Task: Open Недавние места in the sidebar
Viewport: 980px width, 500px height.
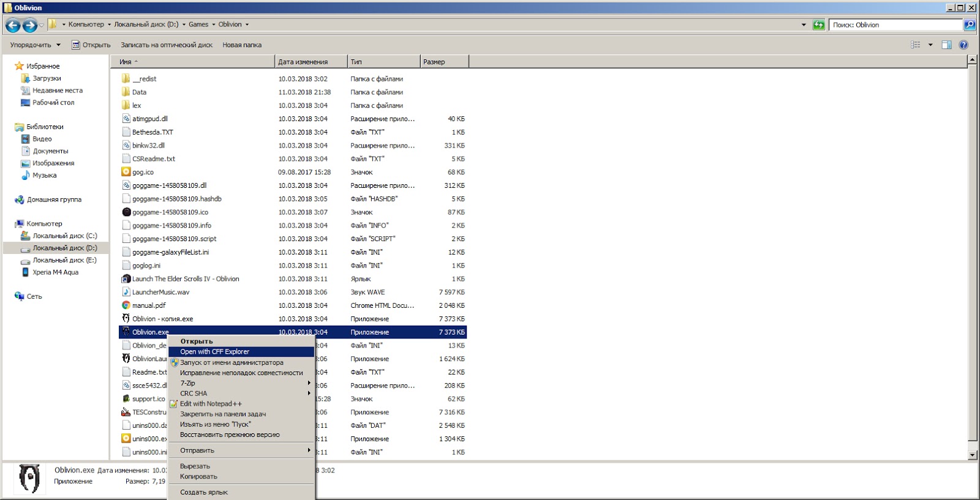Action: (x=58, y=91)
